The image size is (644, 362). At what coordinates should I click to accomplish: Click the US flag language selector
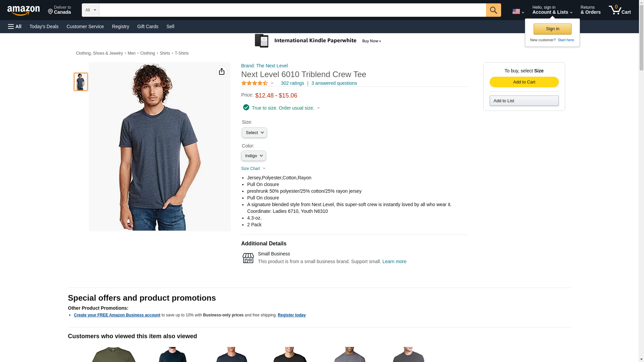(518, 11)
